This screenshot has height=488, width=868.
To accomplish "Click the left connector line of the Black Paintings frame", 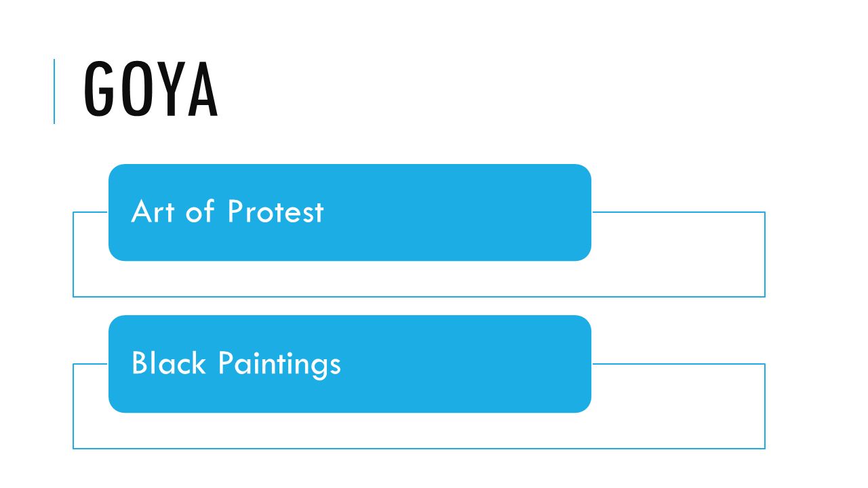I will [x=90, y=364].
